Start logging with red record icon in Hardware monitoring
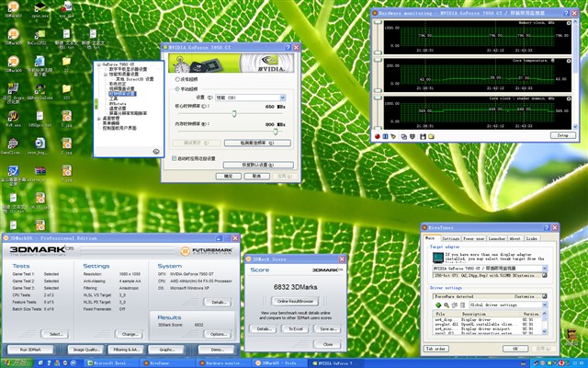 [378, 136]
